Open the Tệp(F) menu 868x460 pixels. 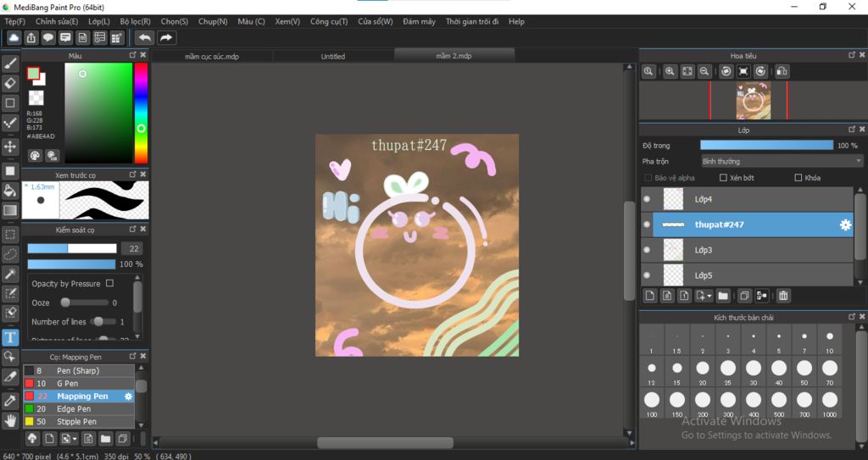[x=15, y=21]
